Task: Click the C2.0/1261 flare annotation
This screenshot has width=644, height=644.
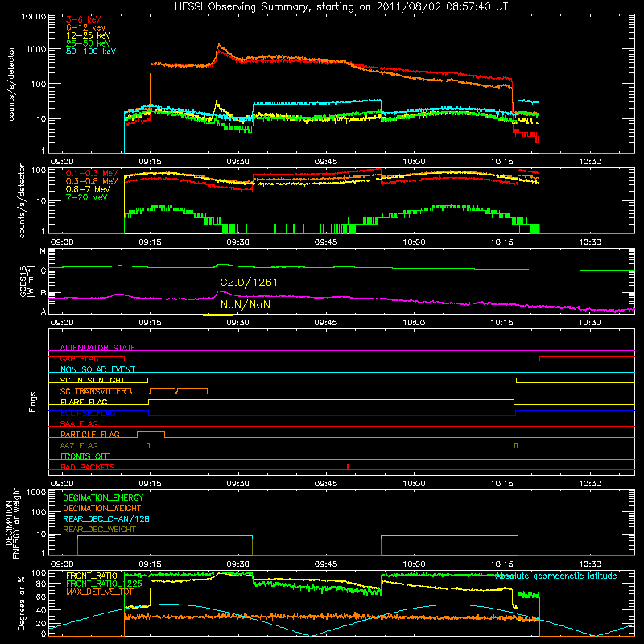Action: click(x=249, y=283)
